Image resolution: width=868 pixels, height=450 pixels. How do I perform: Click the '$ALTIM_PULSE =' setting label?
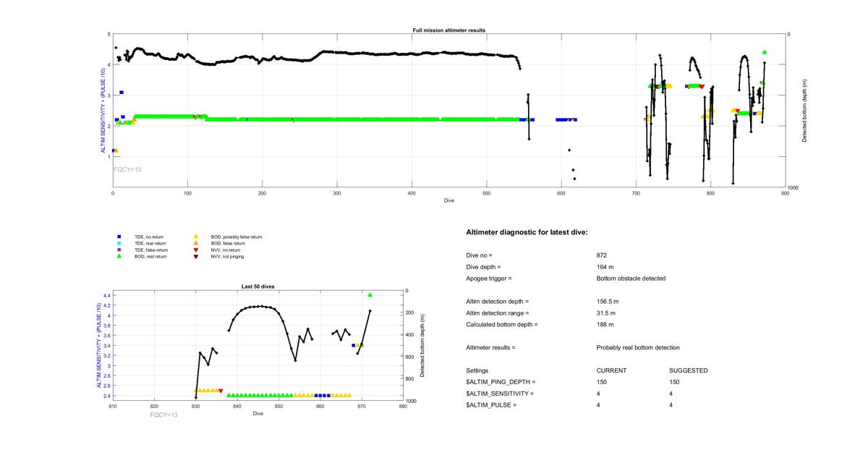coord(491,405)
